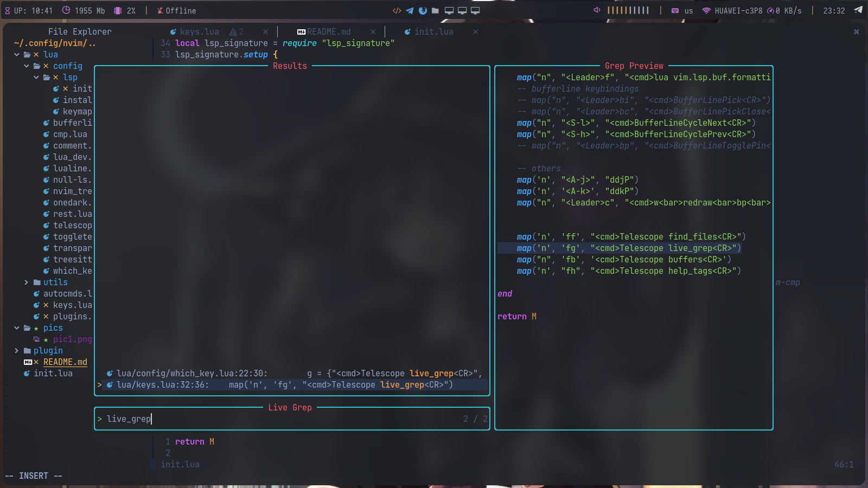
Task: Expand the plugin folder chevron
Action: click(x=17, y=351)
